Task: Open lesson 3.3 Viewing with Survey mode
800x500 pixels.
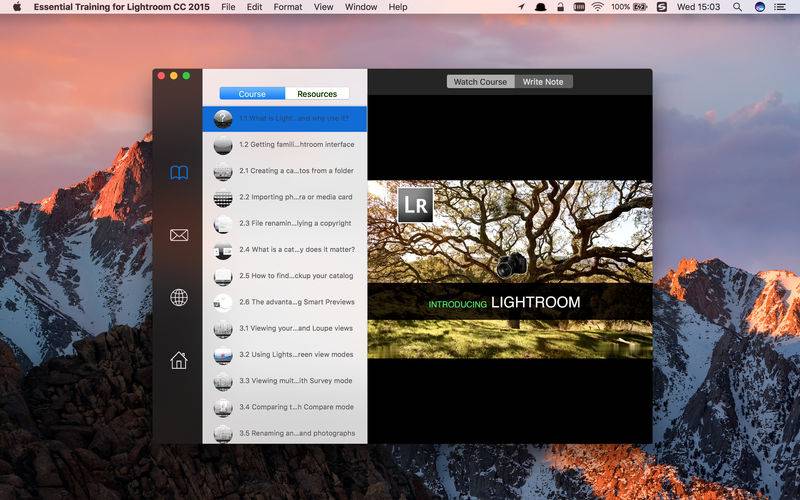Action: (285, 381)
